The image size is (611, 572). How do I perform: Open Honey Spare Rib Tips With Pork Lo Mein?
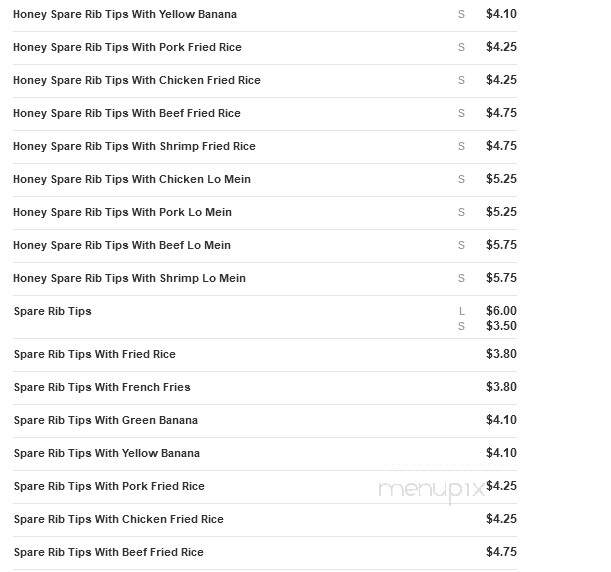coord(122,212)
